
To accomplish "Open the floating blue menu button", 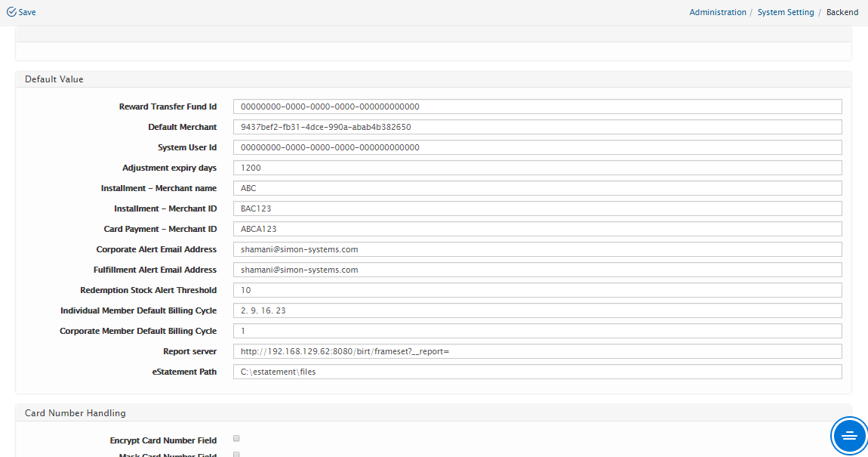I will pos(849,436).
